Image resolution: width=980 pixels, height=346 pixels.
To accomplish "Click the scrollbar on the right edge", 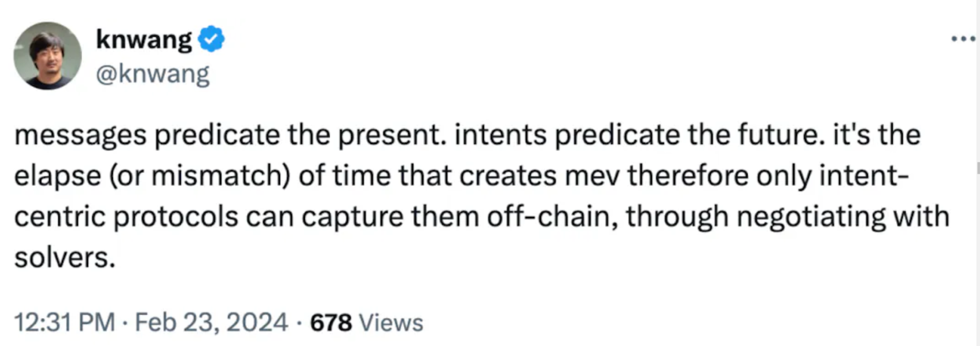I will pos(978,168).
